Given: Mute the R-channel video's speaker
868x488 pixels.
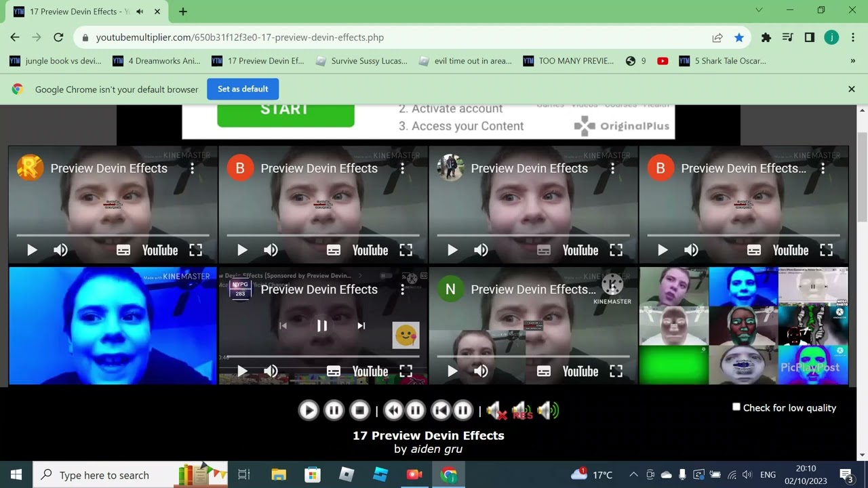Looking at the screenshot, I should [x=60, y=250].
